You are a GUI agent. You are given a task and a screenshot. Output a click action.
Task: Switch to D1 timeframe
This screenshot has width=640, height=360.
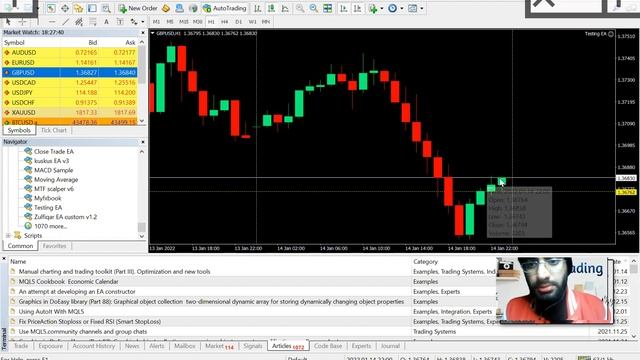pos(238,22)
